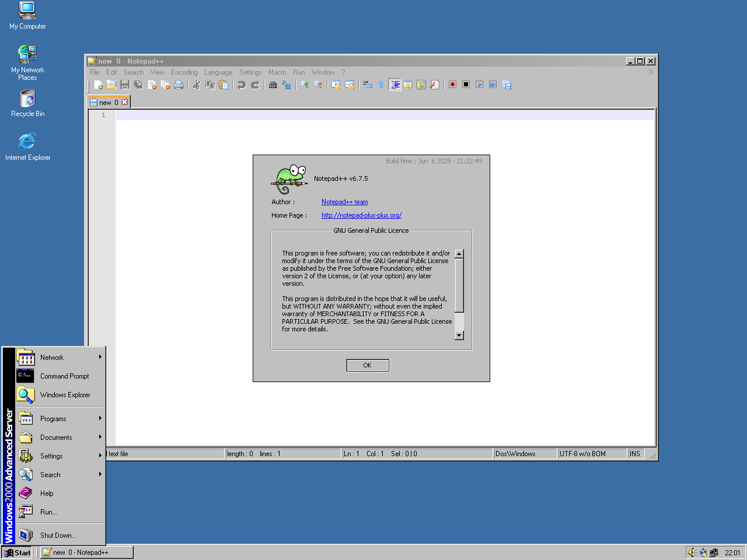Click the Function List toolbar icon
Screen dimensions: 747x560
click(x=435, y=85)
